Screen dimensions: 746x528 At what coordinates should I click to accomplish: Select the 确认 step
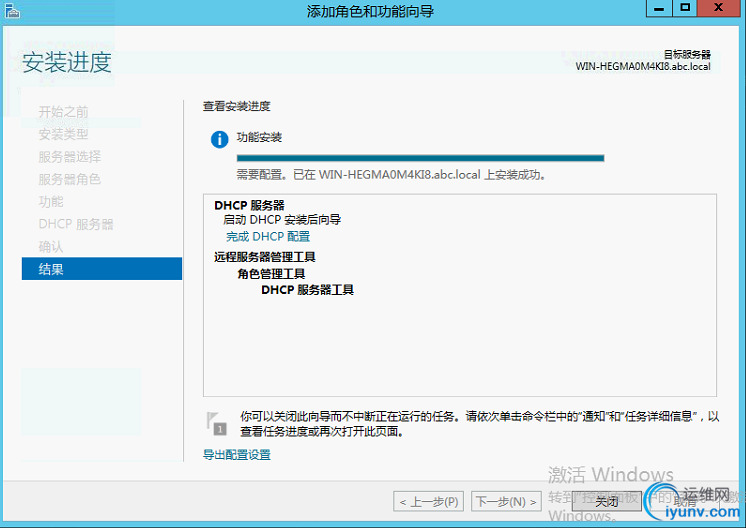[x=51, y=246]
